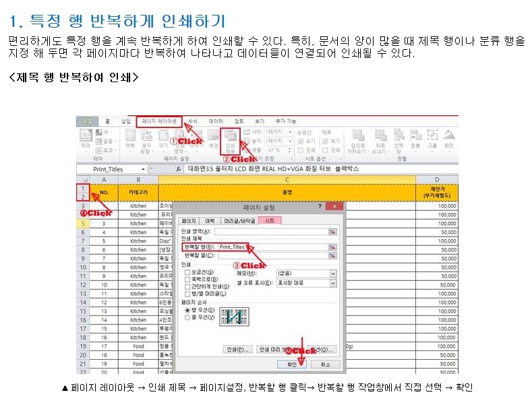Viewport: 532px width, 405px height.
Task: Enable the 눈금선 print checkbox in dialog
Action: click(x=187, y=272)
